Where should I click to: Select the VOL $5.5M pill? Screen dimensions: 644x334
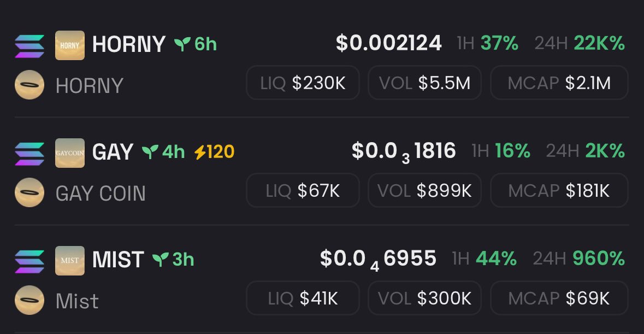(x=424, y=83)
